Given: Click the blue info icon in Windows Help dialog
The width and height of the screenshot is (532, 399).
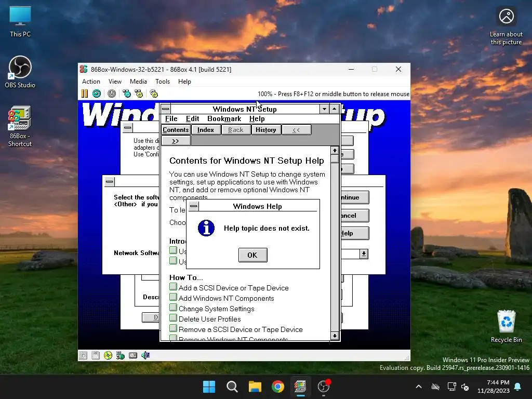Looking at the screenshot, I should pyautogui.click(x=206, y=228).
